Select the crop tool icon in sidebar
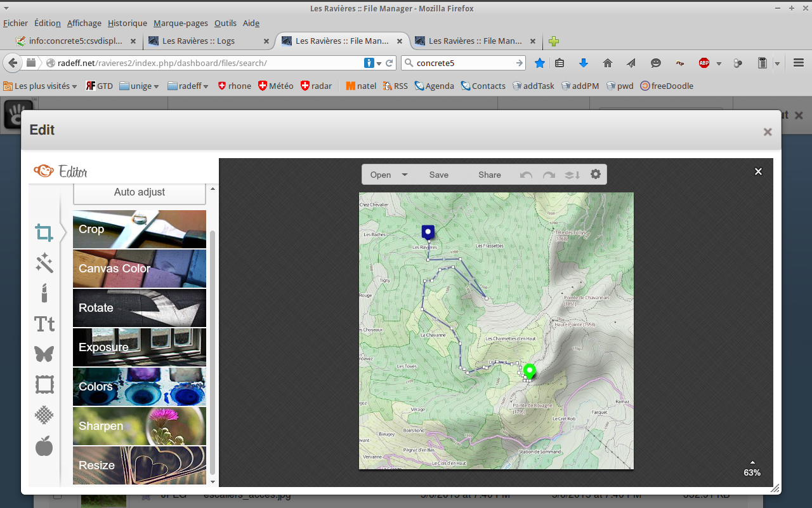This screenshot has width=812, height=508. tap(44, 233)
